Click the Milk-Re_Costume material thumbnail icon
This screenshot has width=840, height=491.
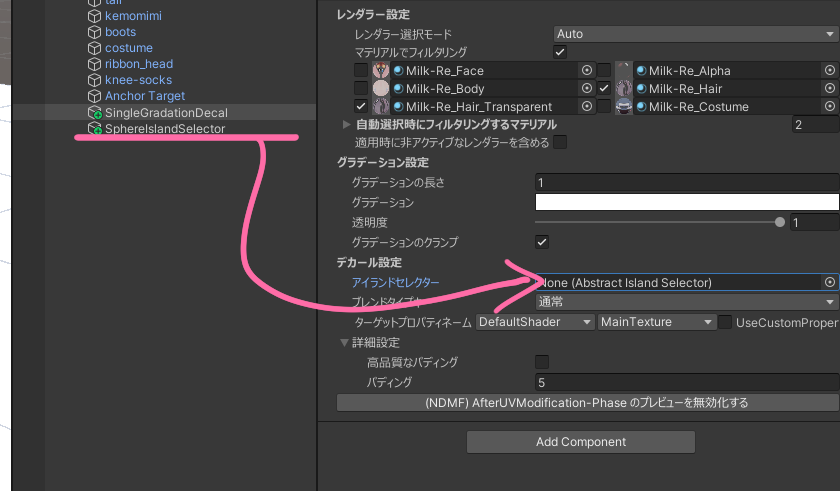(623, 107)
